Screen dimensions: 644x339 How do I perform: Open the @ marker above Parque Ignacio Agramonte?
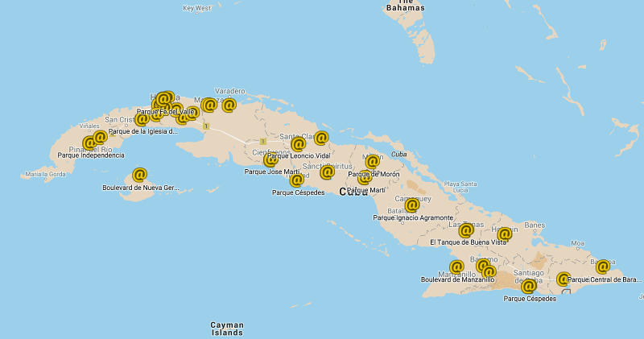click(x=412, y=205)
